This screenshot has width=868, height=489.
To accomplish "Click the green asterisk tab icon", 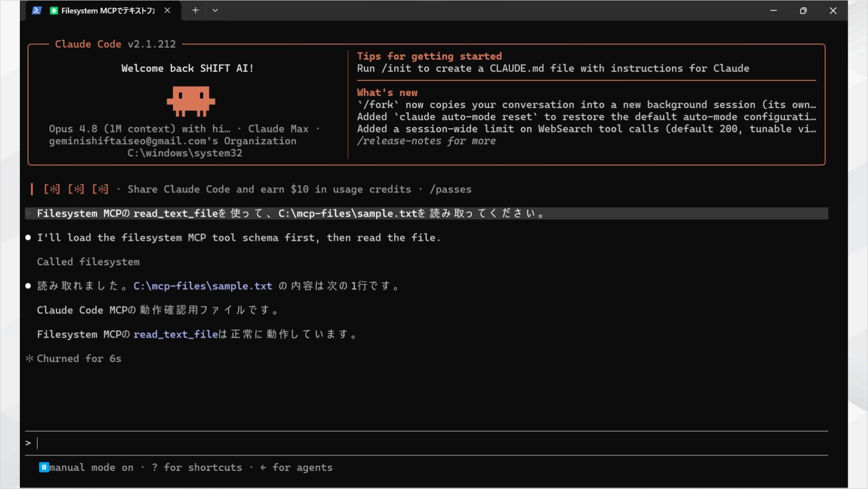I will (54, 10).
